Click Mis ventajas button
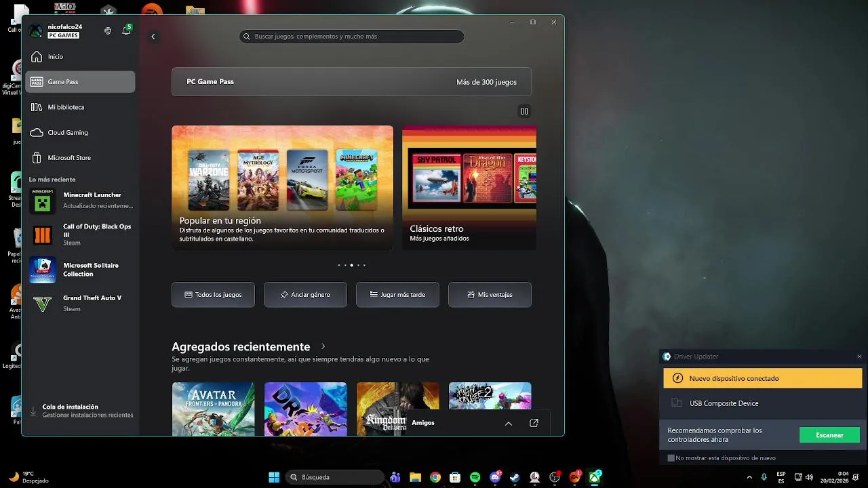Image resolution: width=868 pixels, height=488 pixels. click(490, 295)
